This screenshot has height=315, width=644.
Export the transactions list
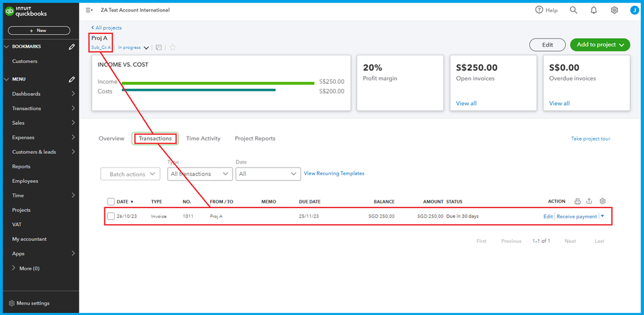(589, 202)
